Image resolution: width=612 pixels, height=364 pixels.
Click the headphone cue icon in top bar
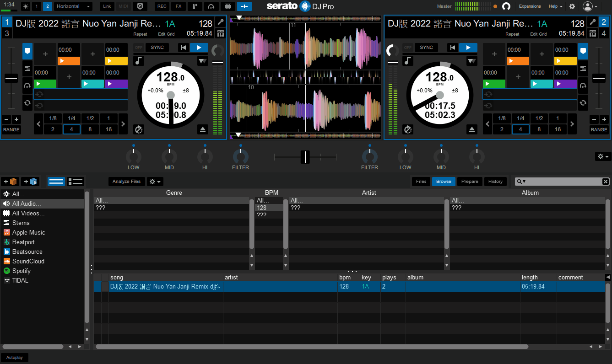pyautogui.click(x=506, y=6)
